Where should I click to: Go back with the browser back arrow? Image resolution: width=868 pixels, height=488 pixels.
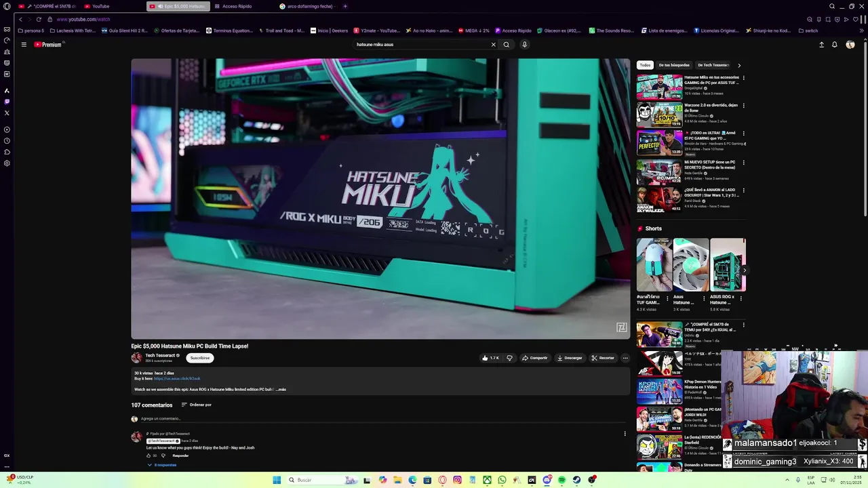20,19
